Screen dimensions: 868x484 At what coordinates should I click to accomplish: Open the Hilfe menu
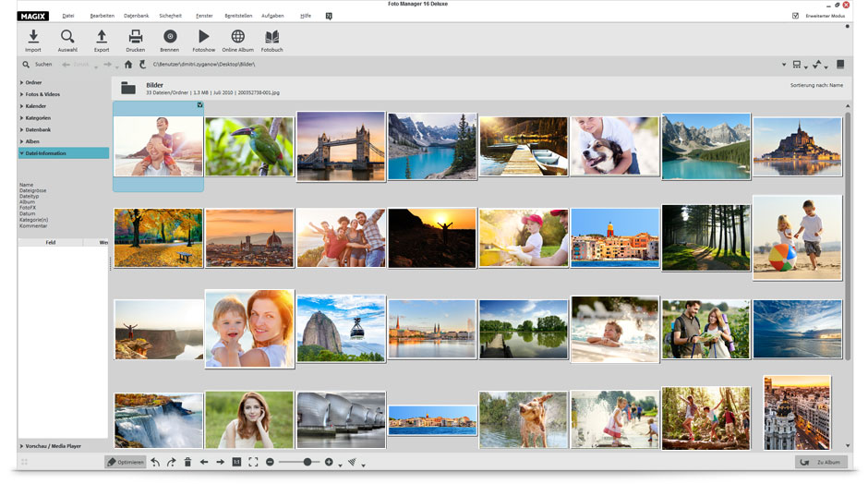click(306, 16)
